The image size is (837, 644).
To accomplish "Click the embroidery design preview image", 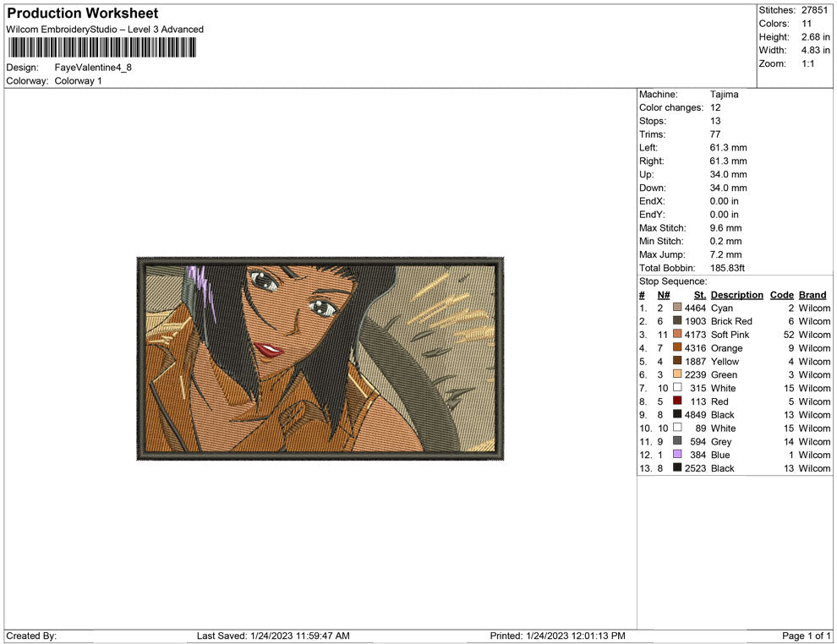I will click(x=320, y=358).
